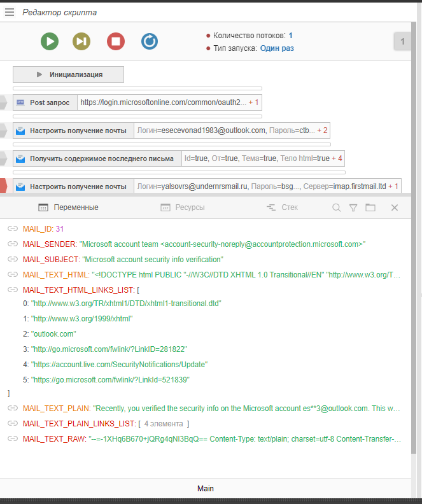Select MAIL_SENDER variable name

pyautogui.click(x=49, y=244)
